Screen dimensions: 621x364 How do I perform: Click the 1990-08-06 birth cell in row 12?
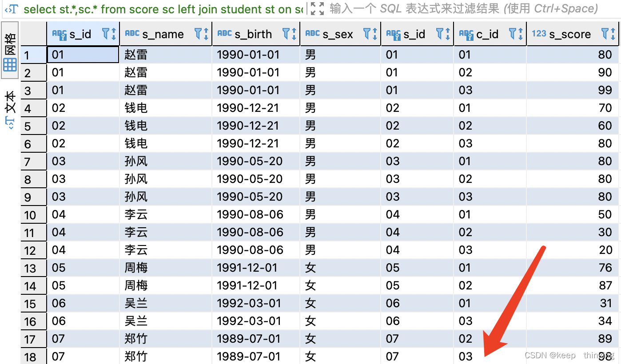[256, 250]
